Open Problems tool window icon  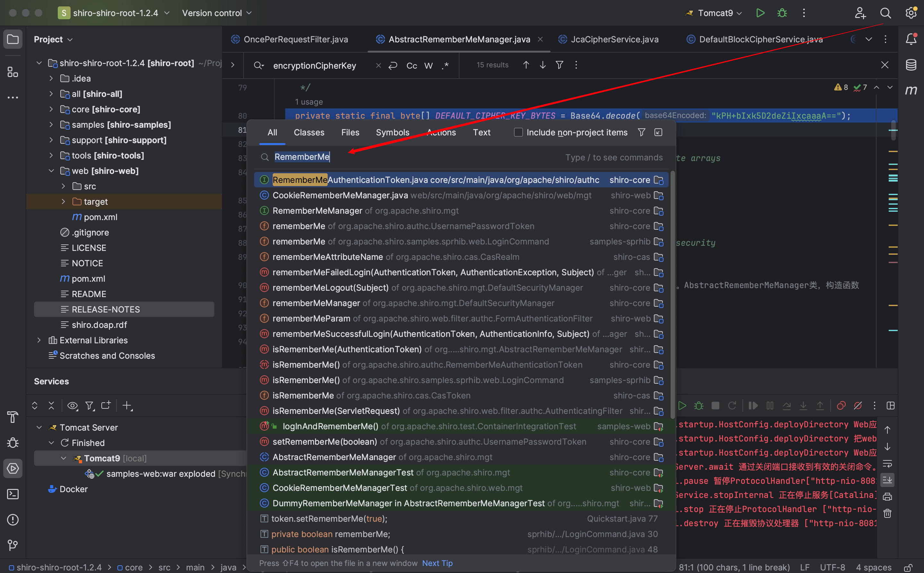click(13, 519)
